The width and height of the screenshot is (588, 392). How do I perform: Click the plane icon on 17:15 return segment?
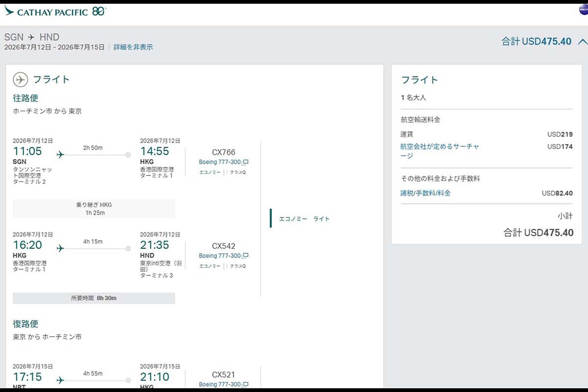pos(60,380)
